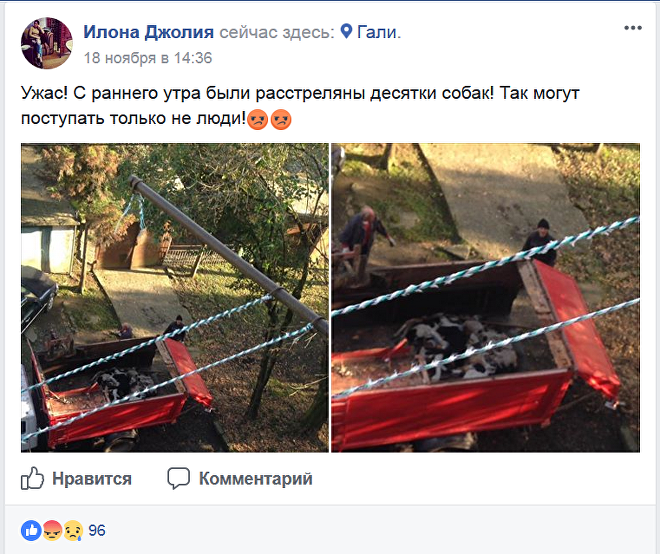Screen dimensions: 660x554
Task: Click the first angry emoji in post text
Action: (x=258, y=119)
